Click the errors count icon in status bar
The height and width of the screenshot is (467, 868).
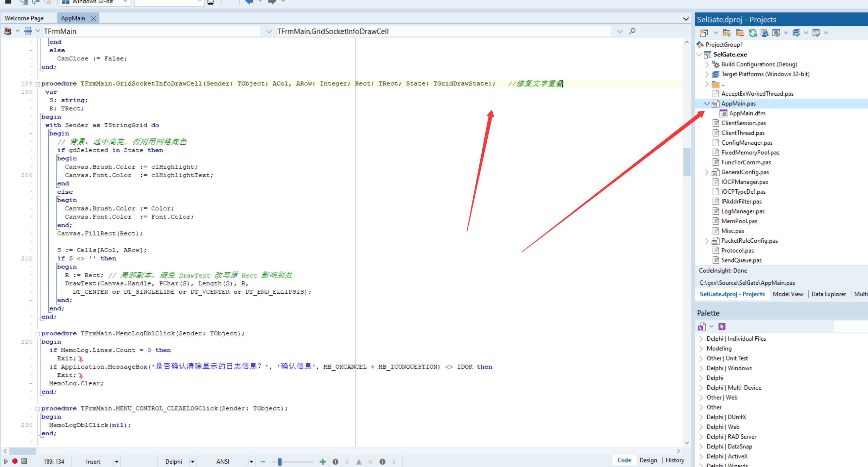(335, 461)
